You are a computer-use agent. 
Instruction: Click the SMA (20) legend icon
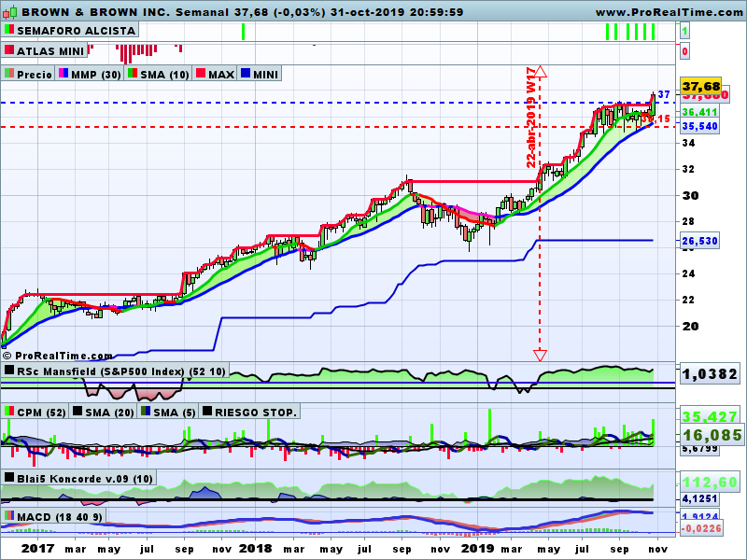[x=78, y=412]
